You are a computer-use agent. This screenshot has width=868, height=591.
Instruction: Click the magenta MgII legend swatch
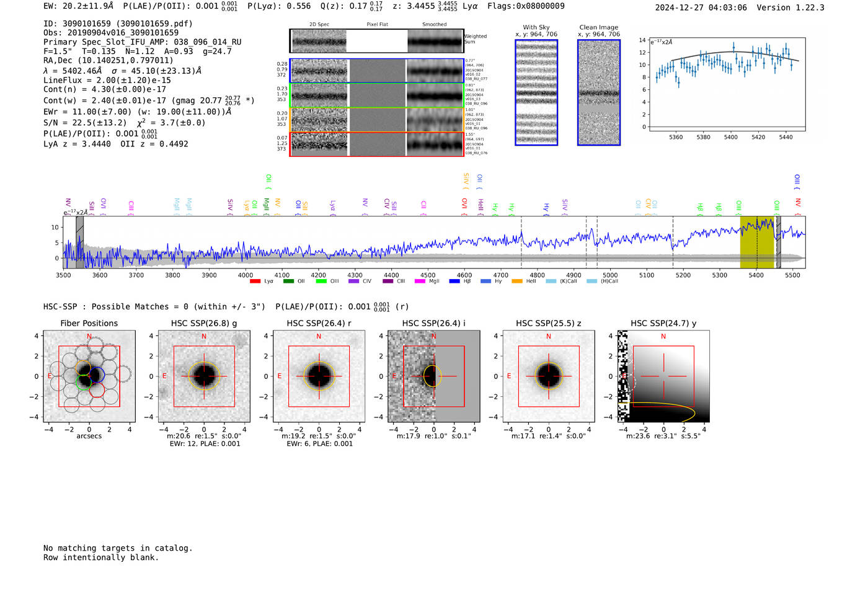click(x=420, y=282)
